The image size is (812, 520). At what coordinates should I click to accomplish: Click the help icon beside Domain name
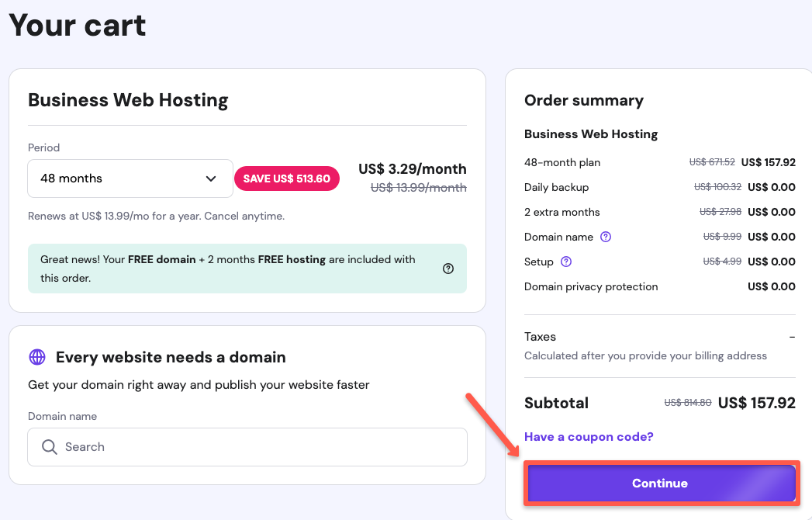tap(606, 237)
